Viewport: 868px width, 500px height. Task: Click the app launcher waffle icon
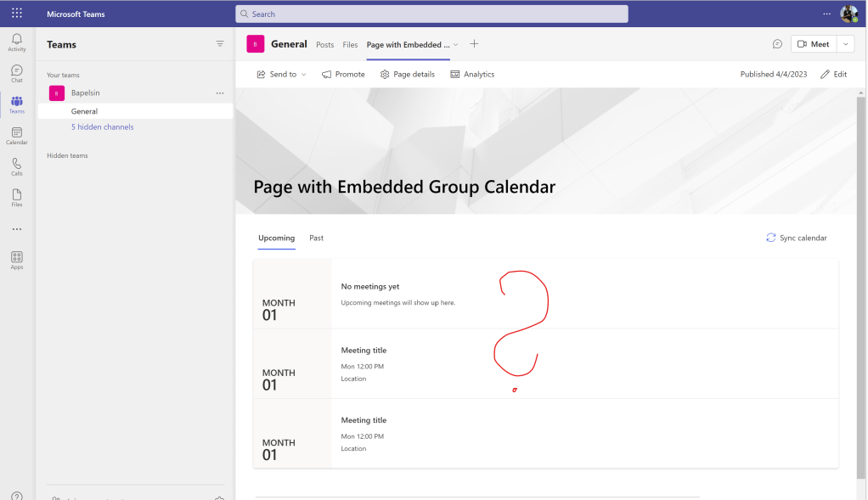pyautogui.click(x=17, y=14)
